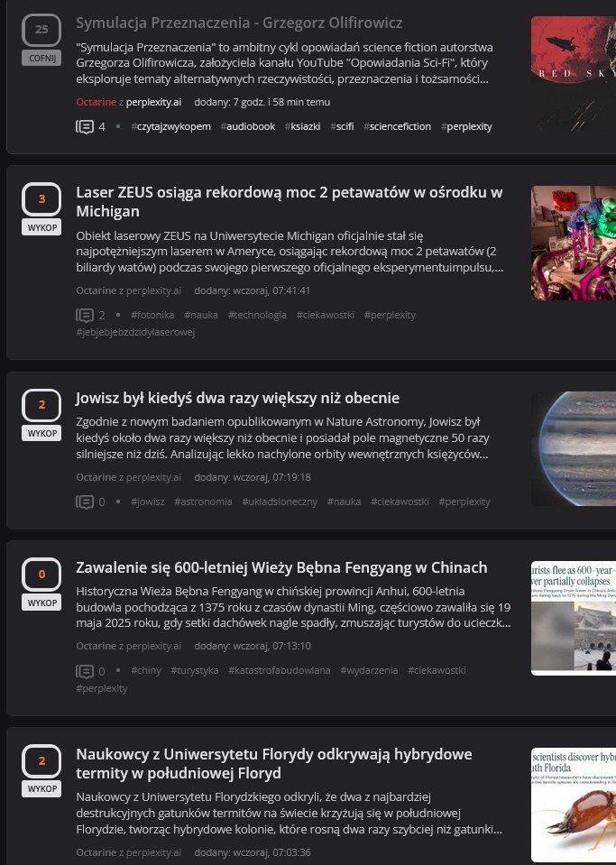Viewport: 616px width, 865px height.
Task: Upvote the Laser ZEUS post with WYKOP
Action: pos(41,227)
